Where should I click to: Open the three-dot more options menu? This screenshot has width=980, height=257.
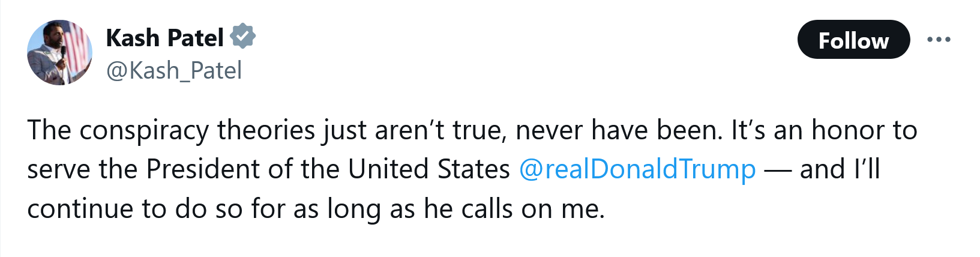(x=939, y=40)
